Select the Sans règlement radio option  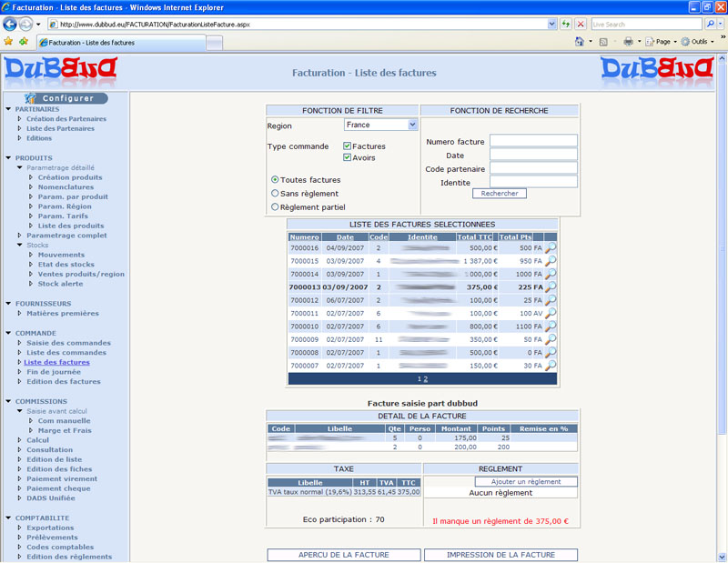click(276, 193)
